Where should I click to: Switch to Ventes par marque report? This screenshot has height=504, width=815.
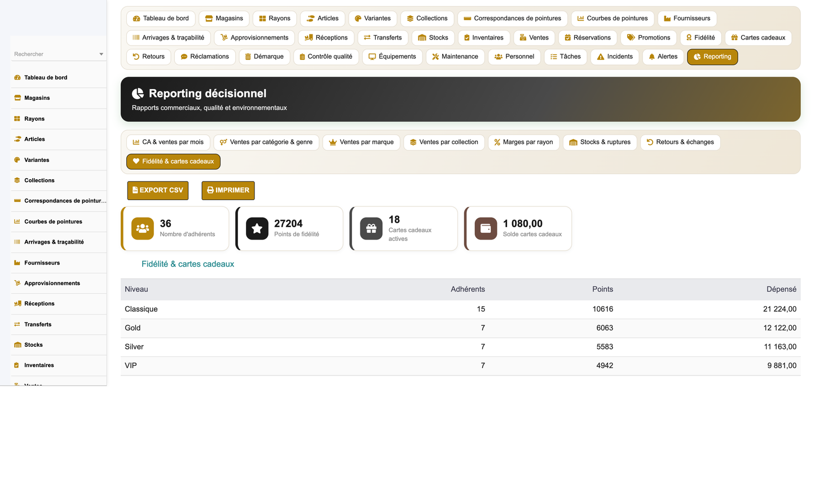coord(361,142)
